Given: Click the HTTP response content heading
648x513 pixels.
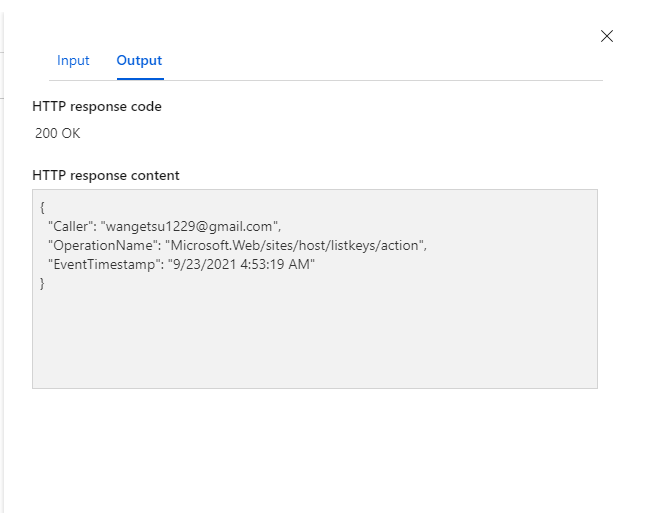Looking at the screenshot, I should pyautogui.click(x=106, y=175).
